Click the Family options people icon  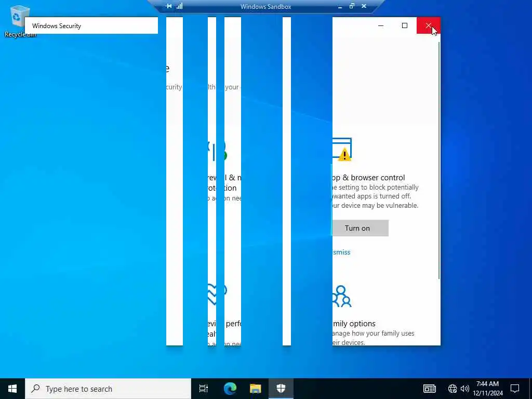pyautogui.click(x=342, y=296)
